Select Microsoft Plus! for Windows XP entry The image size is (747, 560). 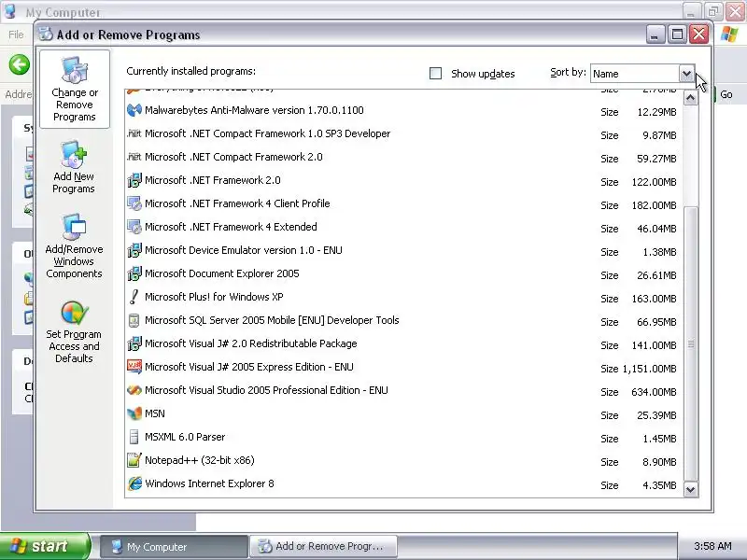pyautogui.click(x=404, y=298)
